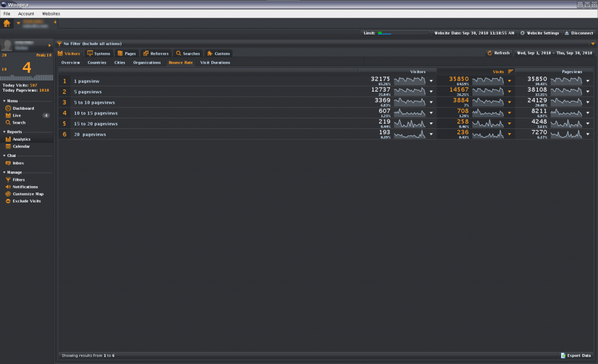Open the Visit Durations sub-tab
Screen dimensions: 598x364
pyautogui.click(x=215, y=63)
